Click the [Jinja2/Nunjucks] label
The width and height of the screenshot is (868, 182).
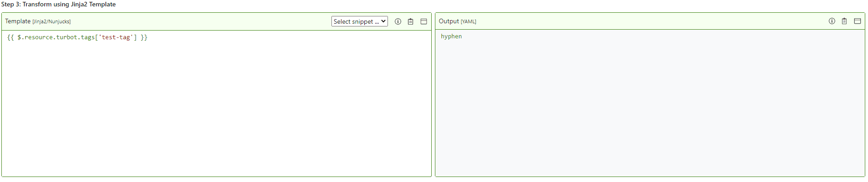pyautogui.click(x=52, y=22)
